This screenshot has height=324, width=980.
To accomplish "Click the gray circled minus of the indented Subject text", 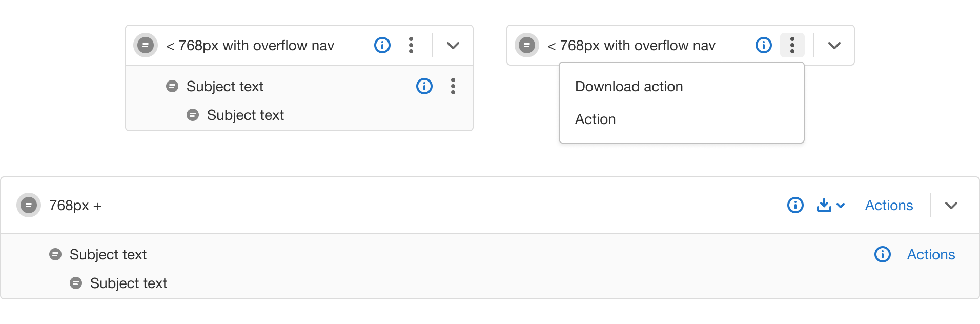I will [76, 282].
